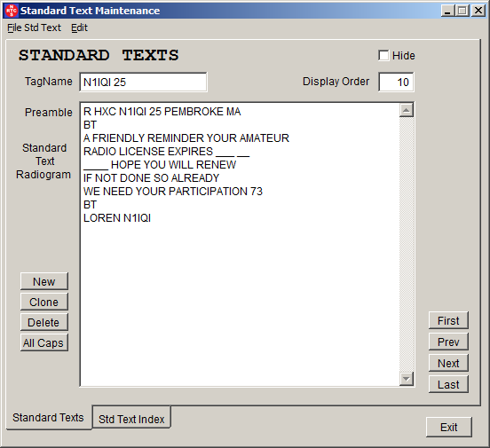Click the scroll up arrow in text area
The width and height of the screenshot is (490, 448).
click(x=407, y=110)
